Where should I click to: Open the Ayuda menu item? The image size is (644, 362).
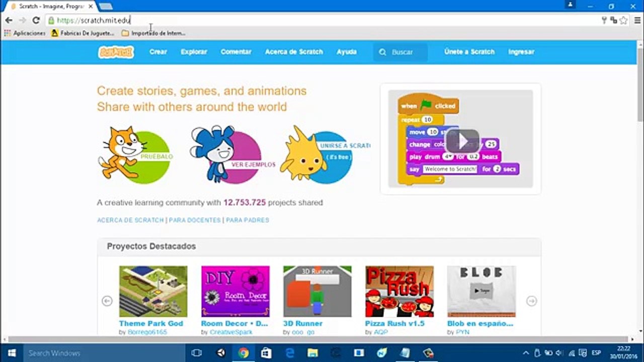pyautogui.click(x=347, y=52)
